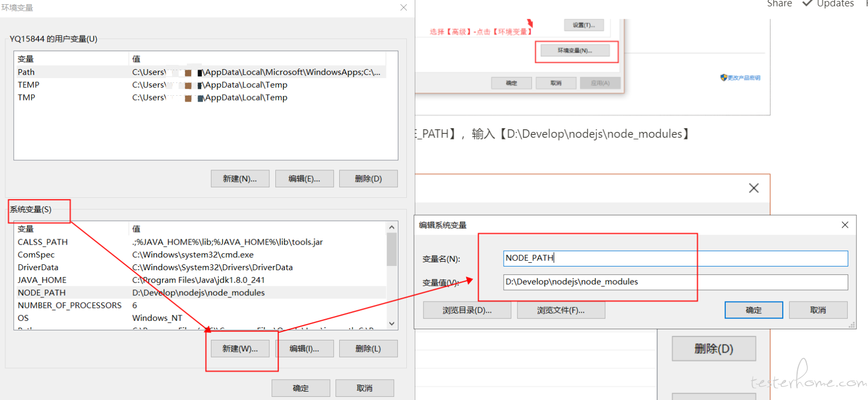This screenshot has width=868, height=400.
Task: Click 浏览文件(F)... button
Action: [561, 310]
